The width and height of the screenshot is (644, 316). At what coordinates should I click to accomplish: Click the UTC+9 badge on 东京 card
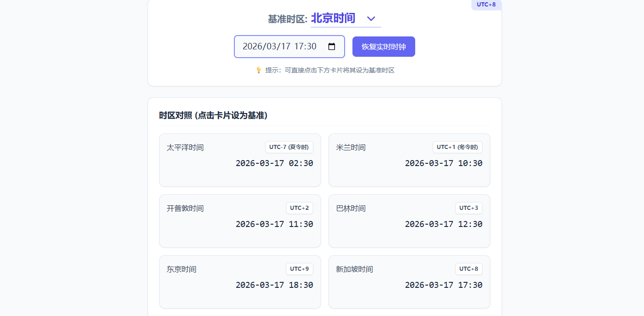(299, 269)
